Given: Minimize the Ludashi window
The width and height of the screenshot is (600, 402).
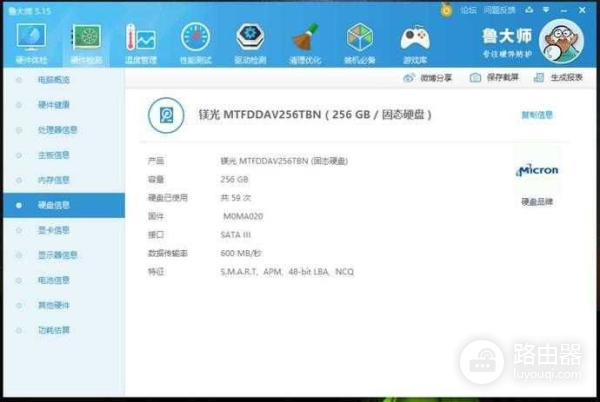Looking at the screenshot, I should pyautogui.click(x=564, y=11).
